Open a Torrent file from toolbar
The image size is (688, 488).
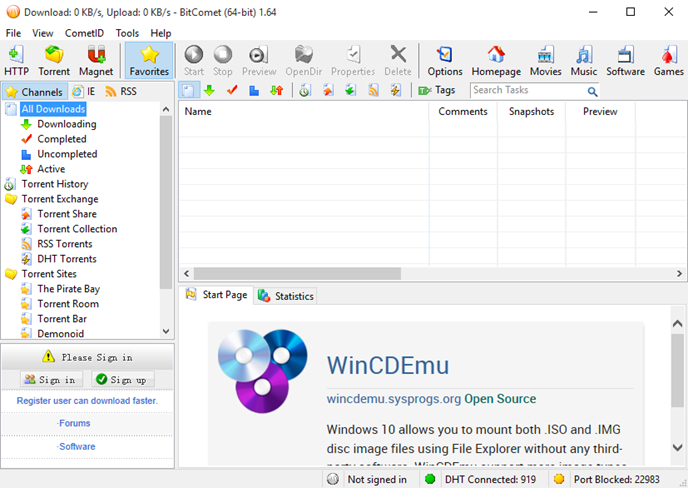click(x=54, y=61)
